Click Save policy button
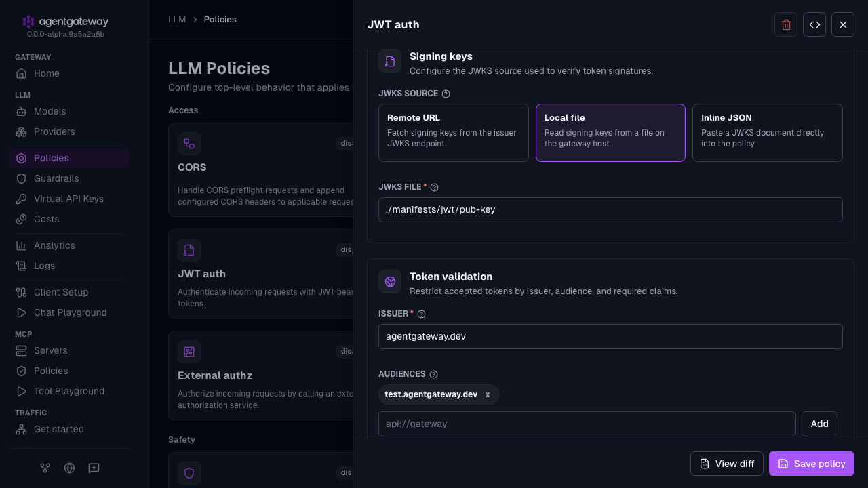This screenshot has width=868, height=488. [812, 464]
